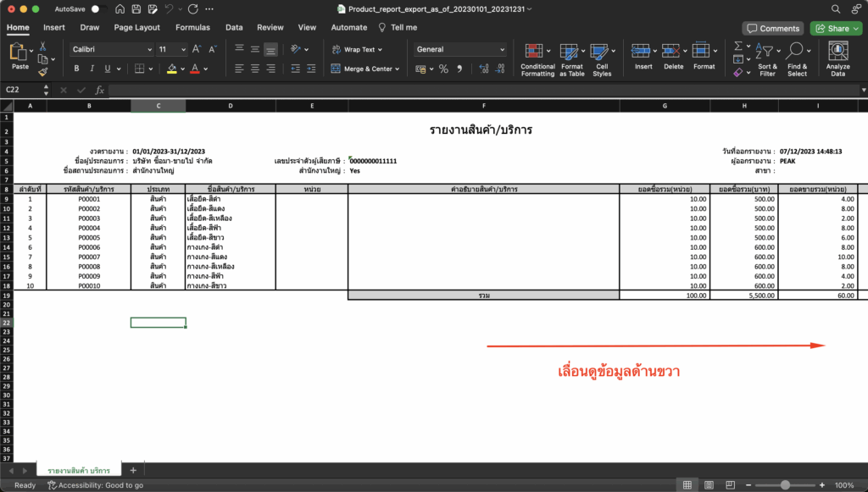The width and height of the screenshot is (868, 492).
Task: Click the Sort & Filter icon
Action: tap(766, 53)
